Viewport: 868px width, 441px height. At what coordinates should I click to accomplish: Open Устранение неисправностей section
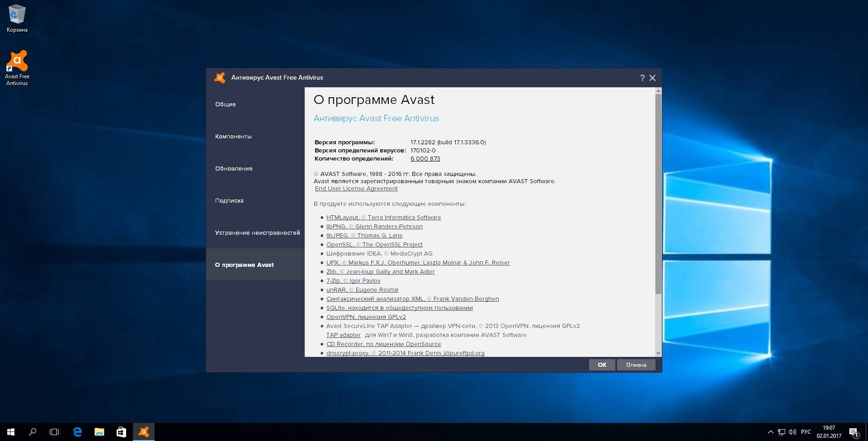255,232
